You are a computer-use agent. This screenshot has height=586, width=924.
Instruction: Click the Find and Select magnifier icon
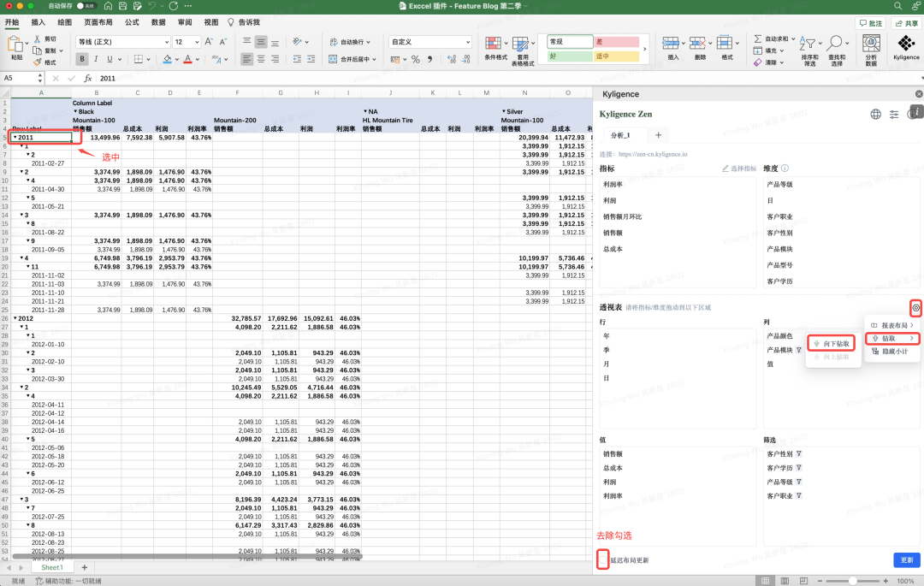click(x=834, y=44)
